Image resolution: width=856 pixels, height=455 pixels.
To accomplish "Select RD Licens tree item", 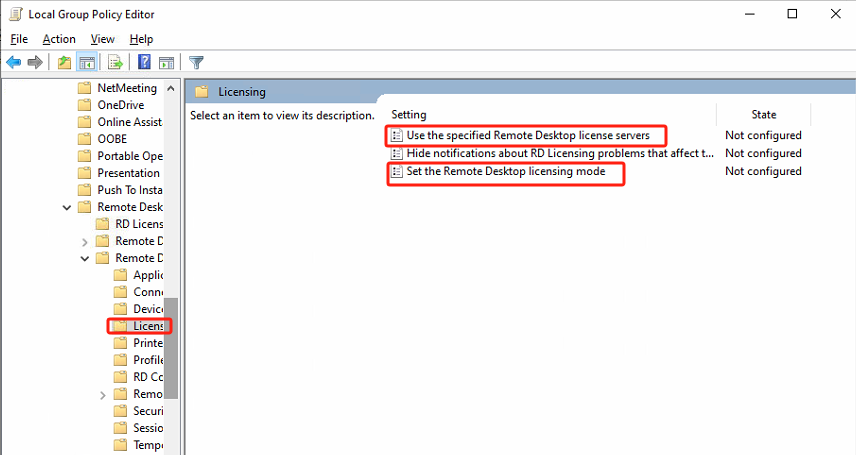I will tap(139, 224).
